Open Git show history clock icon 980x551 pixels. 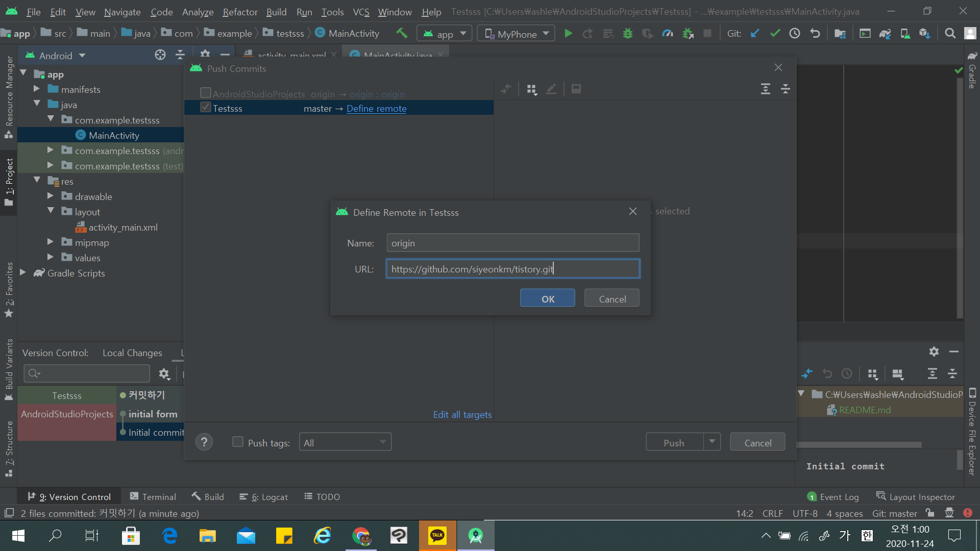point(795,34)
